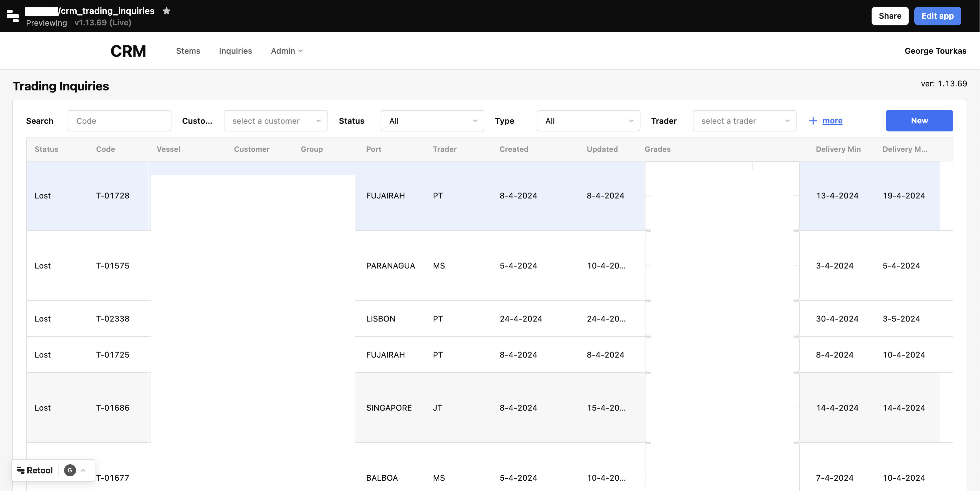The width and height of the screenshot is (980, 491).
Task: Open the Stems page
Action: click(x=188, y=51)
